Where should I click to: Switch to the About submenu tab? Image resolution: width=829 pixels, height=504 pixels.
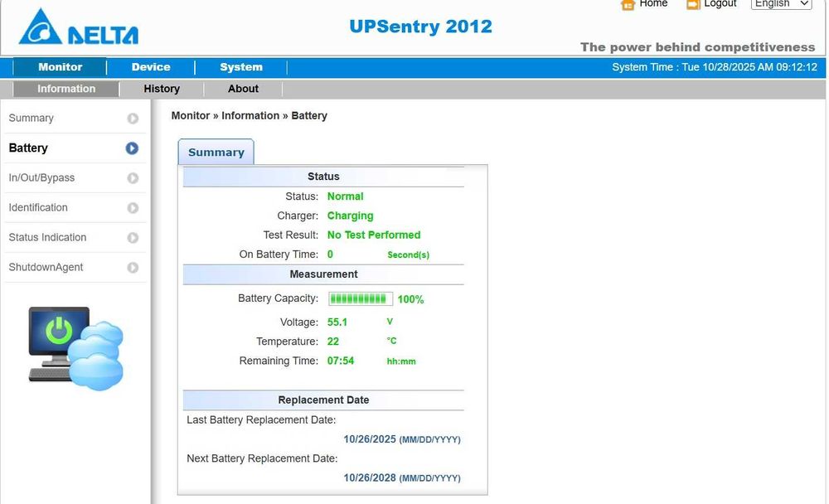coord(243,89)
